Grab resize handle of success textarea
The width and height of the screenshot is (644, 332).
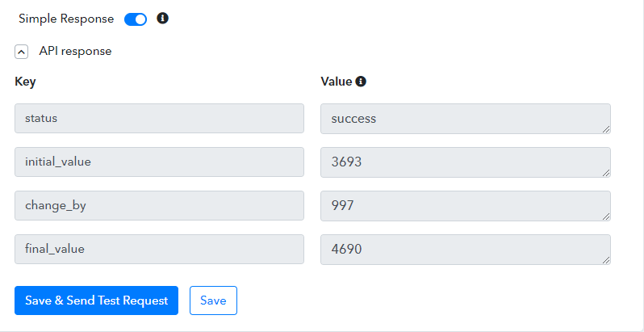[606, 129]
